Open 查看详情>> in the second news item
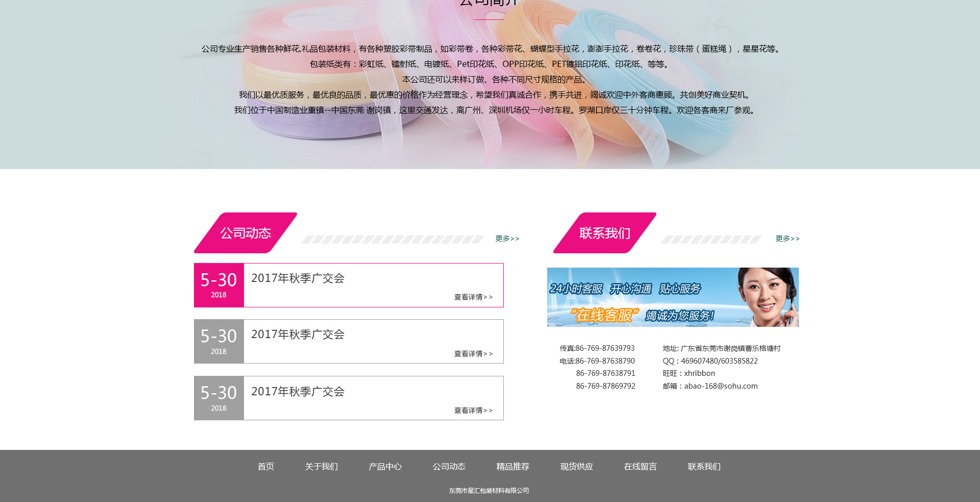Screen dimensions: 980x502 pyautogui.click(x=473, y=354)
